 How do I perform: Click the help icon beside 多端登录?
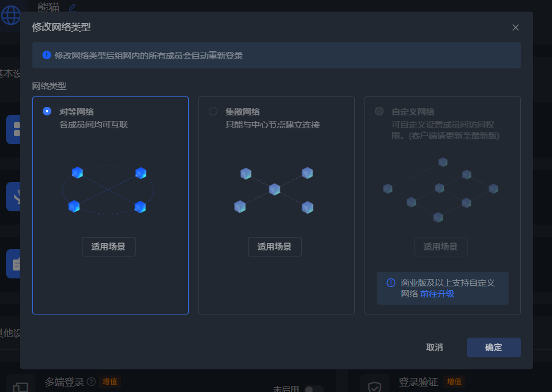tap(91, 382)
